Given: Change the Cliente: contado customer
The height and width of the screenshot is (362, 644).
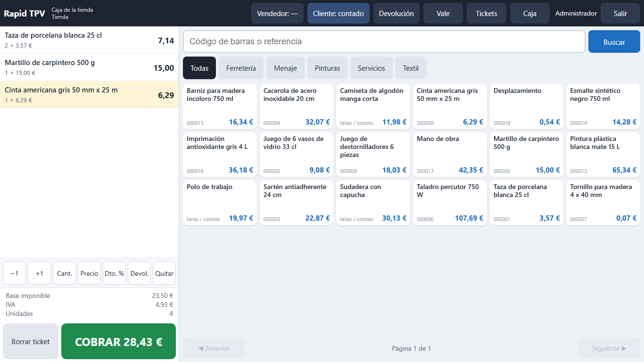Looking at the screenshot, I should coord(339,13).
